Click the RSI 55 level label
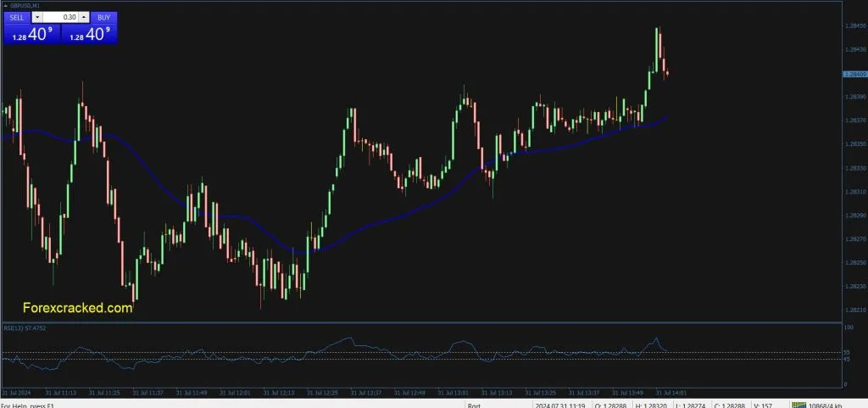The width and height of the screenshot is (868, 408). [847, 352]
